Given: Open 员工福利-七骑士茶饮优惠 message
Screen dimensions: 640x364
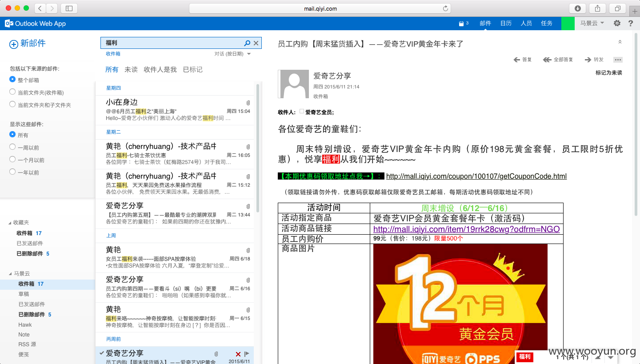Looking at the screenshot, I should [x=175, y=154].
